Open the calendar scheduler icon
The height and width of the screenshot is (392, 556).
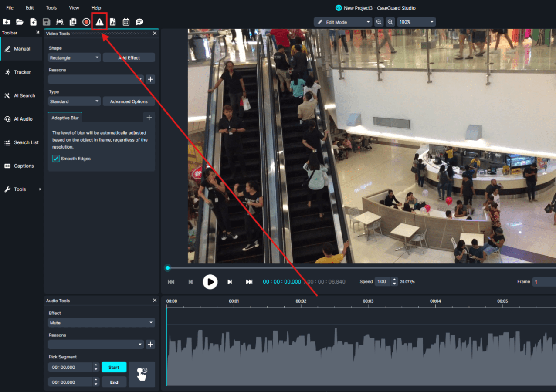tap(126, 22)
